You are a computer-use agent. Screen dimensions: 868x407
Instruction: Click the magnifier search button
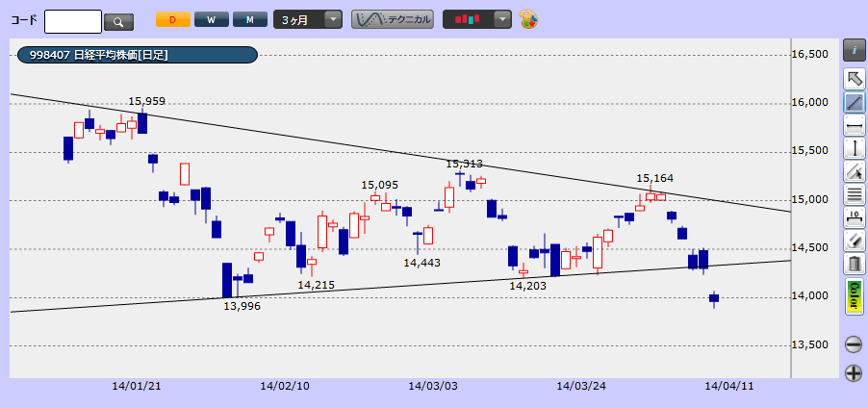pyautogui.click(x=118, y=21)
